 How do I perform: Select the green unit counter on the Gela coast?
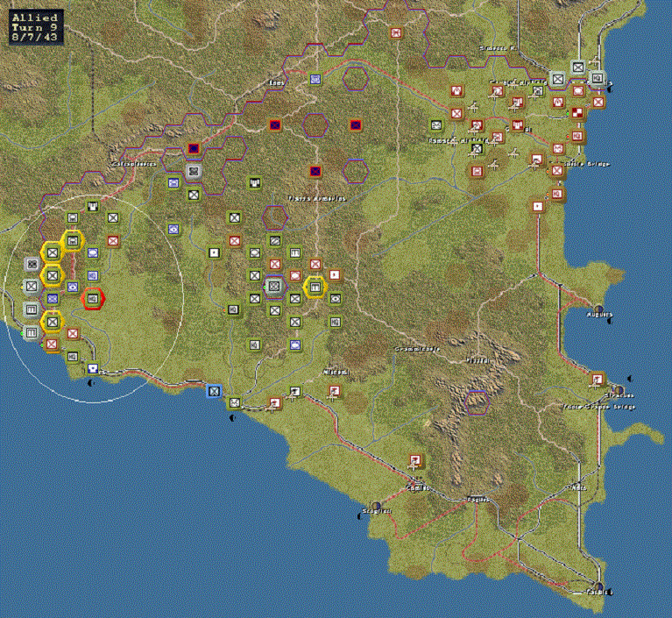tap(234, 402)
